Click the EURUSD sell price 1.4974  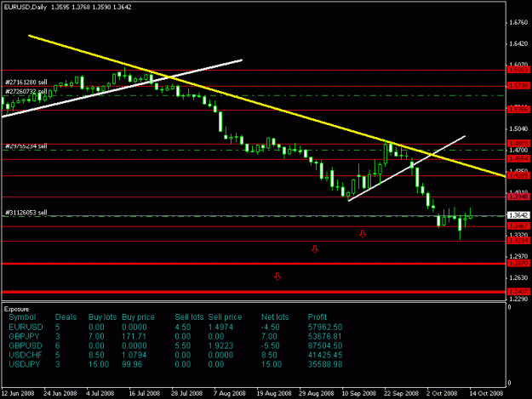coord(220,328)
